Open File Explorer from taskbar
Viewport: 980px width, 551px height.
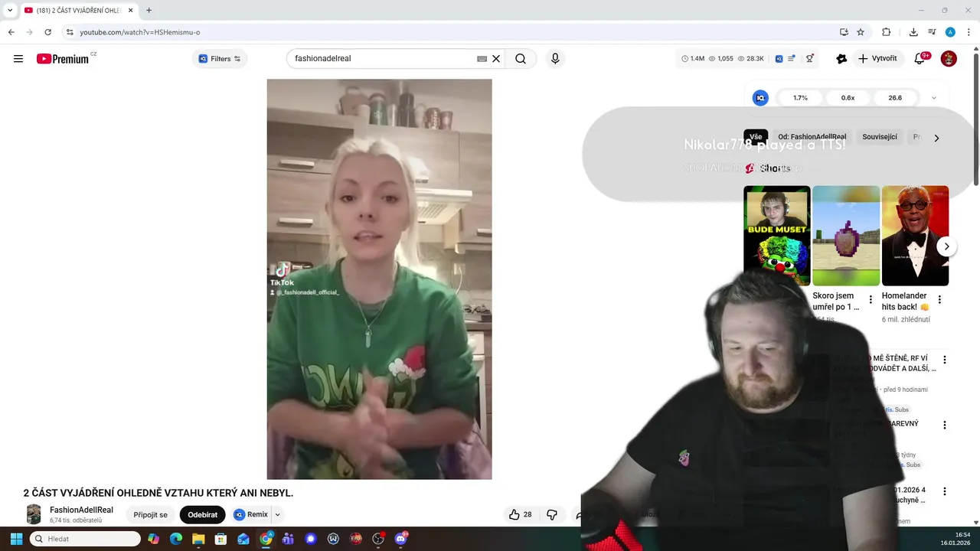click(x=198, y=539)
